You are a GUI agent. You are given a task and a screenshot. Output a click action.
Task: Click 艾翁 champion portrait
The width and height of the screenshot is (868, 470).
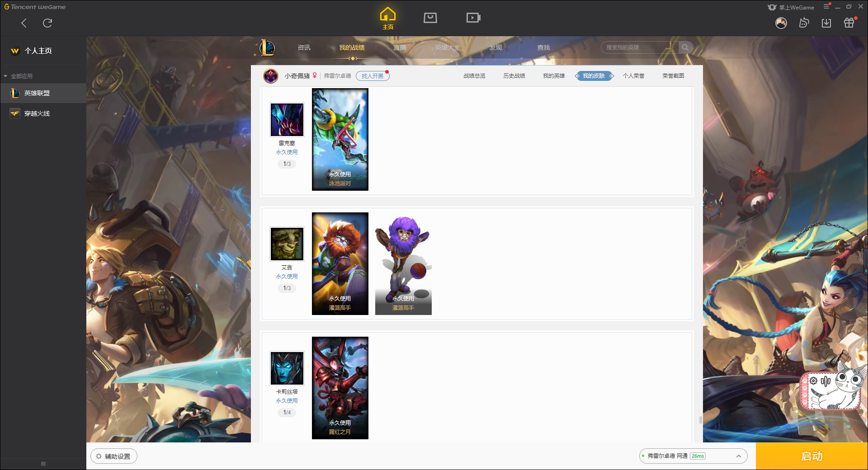287,244
